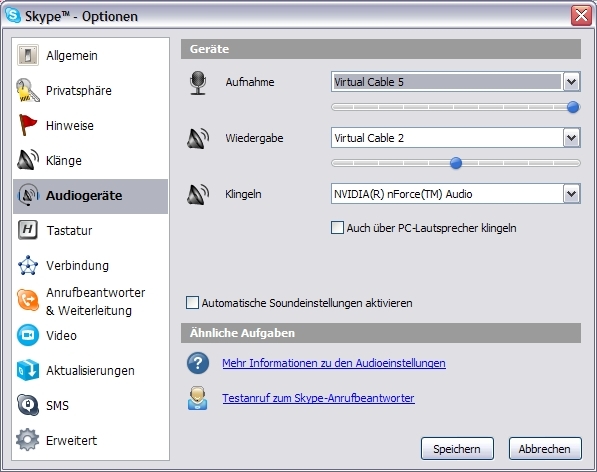Click the Privatsphäre padlock icon
This screenshot has height=472, width=597.
27,90
